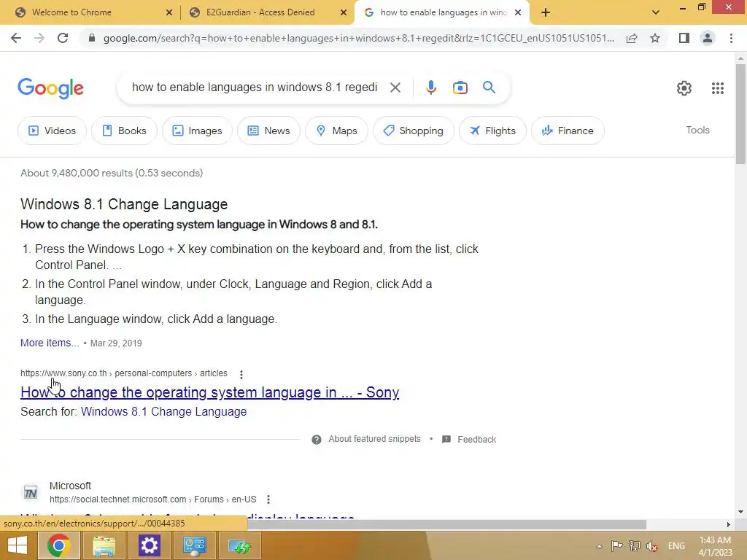
Task: Filter results by Flights
Action: coord(492,131)
